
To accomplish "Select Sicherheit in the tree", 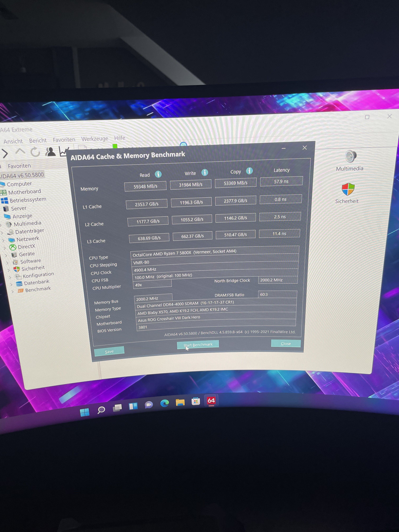I will point(33,268).
